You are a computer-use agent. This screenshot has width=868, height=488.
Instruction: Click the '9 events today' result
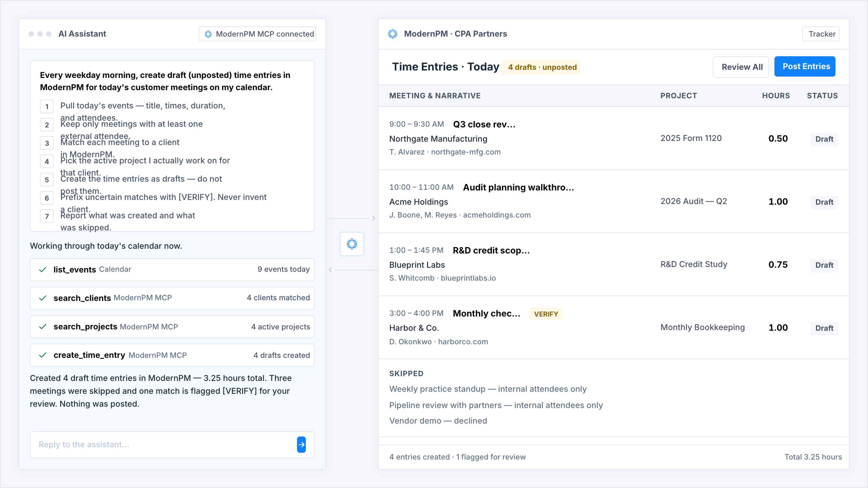[283, 269]
